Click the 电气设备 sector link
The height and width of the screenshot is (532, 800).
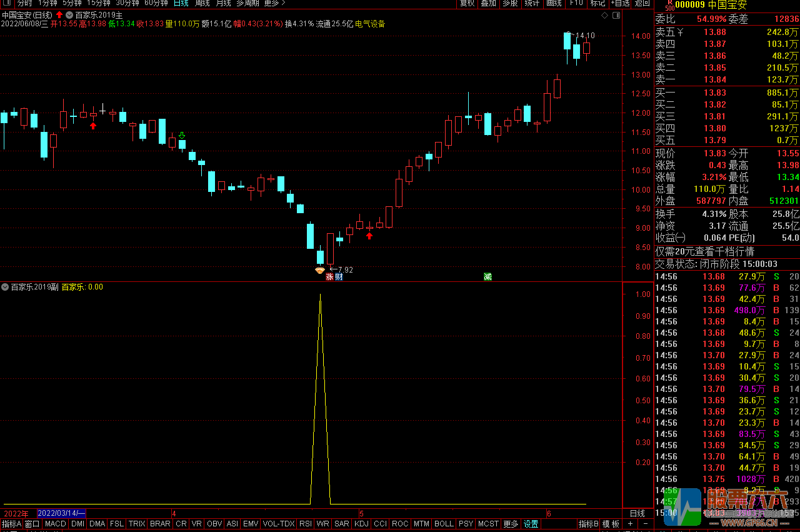(370, 24)
